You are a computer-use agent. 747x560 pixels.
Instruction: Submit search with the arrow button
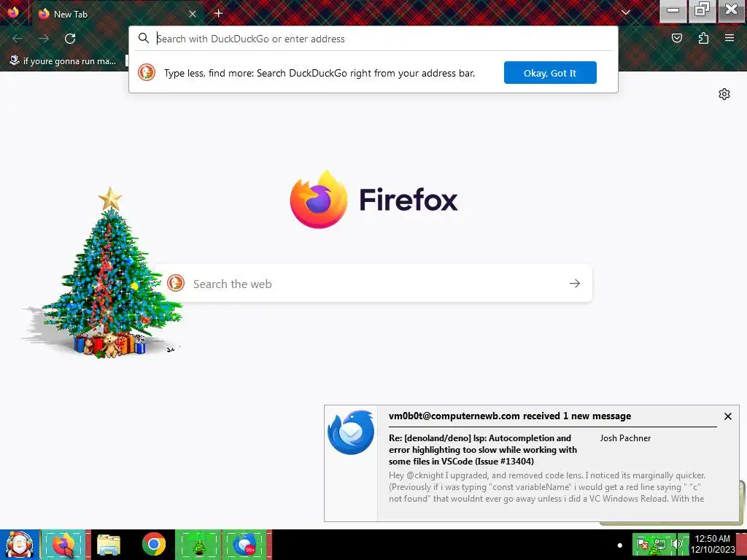(x=575, y=284)
